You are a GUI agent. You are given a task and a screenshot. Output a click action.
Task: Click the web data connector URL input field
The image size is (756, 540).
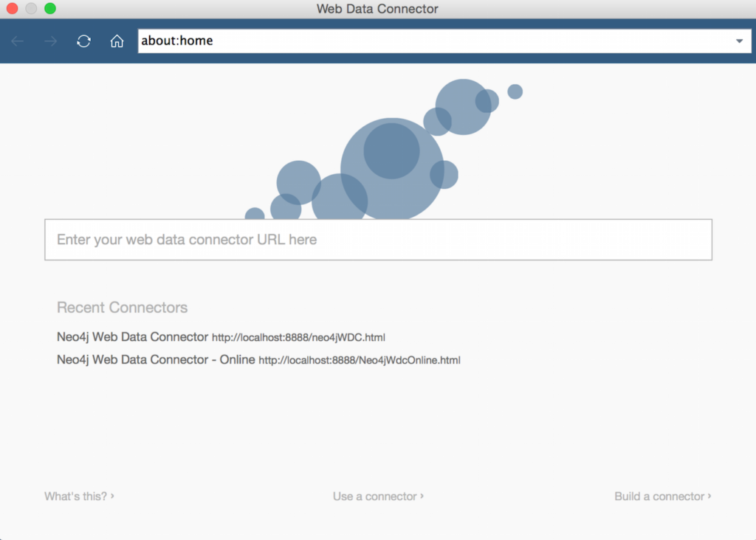378,239
